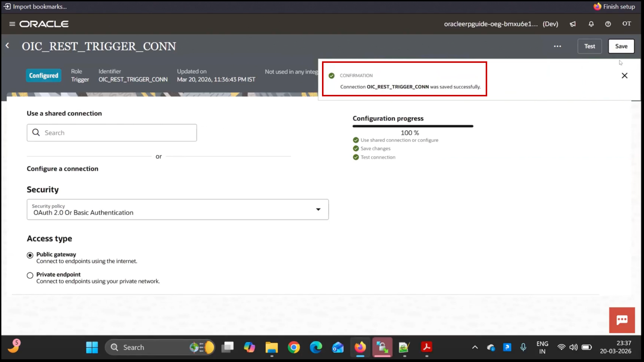Image resolution: width=644 pixels, height=362 pixels.
Task: Open Microsoft Edge from the taskbar
Action: pyautogui.click(x=316, y=347)
